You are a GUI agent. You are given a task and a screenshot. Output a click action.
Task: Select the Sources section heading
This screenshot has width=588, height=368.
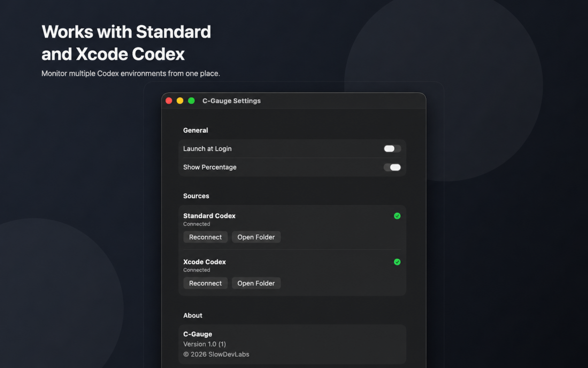click(x=196, y=196)
